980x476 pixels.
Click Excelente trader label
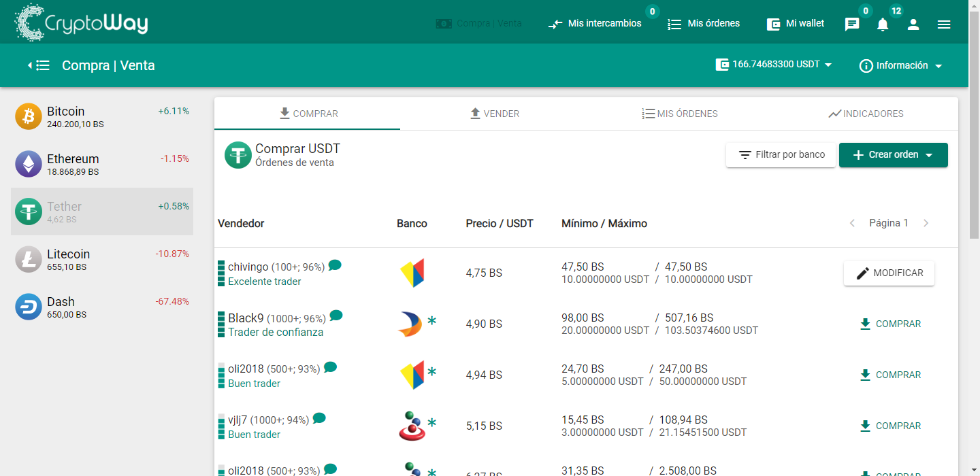pos(265,282)
